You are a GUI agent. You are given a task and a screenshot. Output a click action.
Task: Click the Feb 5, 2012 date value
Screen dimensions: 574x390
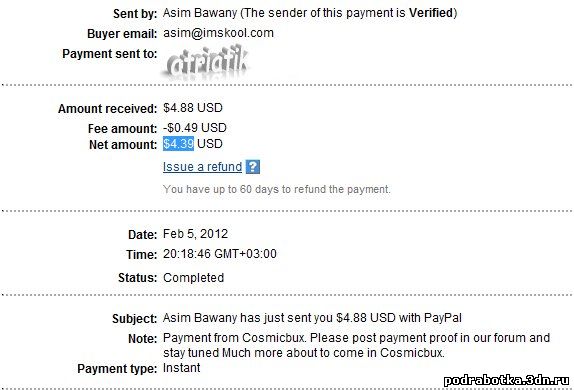point(195,234)
